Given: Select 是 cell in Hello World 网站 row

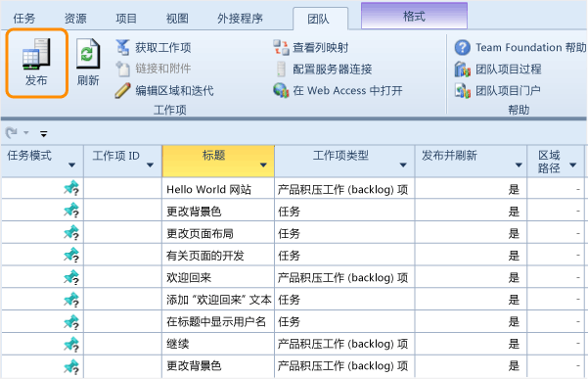Looking at the screenshot, I should click(x=471, y=189).
